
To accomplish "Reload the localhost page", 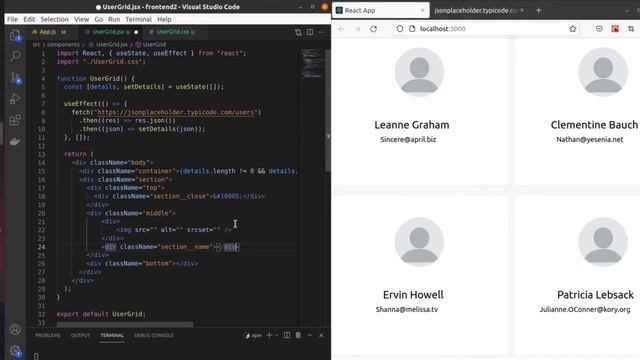I will tap(373, 29).
